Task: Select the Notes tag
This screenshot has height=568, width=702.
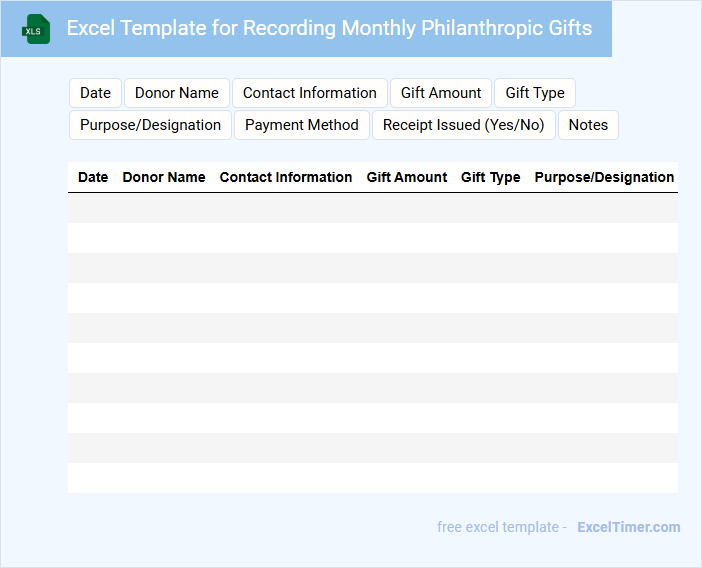Action: pyautogui.click(x=588, y=125)
